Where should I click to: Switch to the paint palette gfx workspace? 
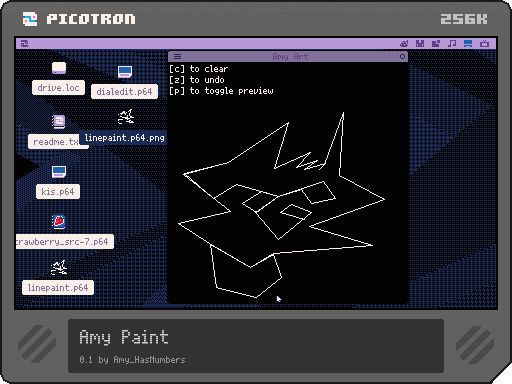pos(404,43)
